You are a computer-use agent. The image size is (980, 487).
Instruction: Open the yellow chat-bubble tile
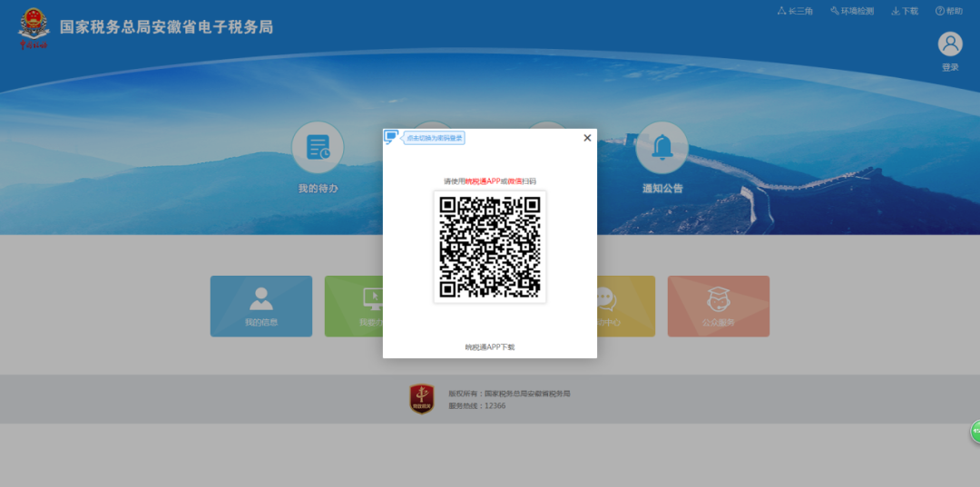pyautogui.click(x=625, y=307)
